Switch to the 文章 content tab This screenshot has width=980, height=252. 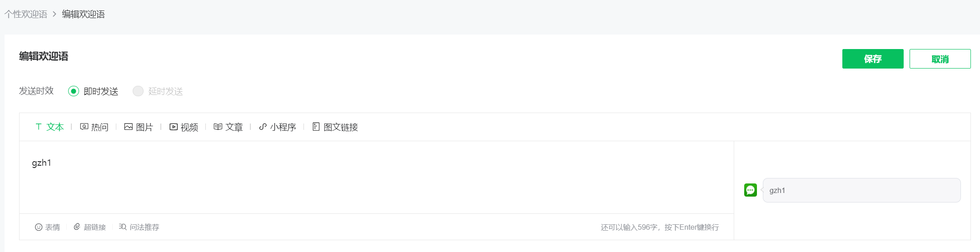[x=234, y=127]
